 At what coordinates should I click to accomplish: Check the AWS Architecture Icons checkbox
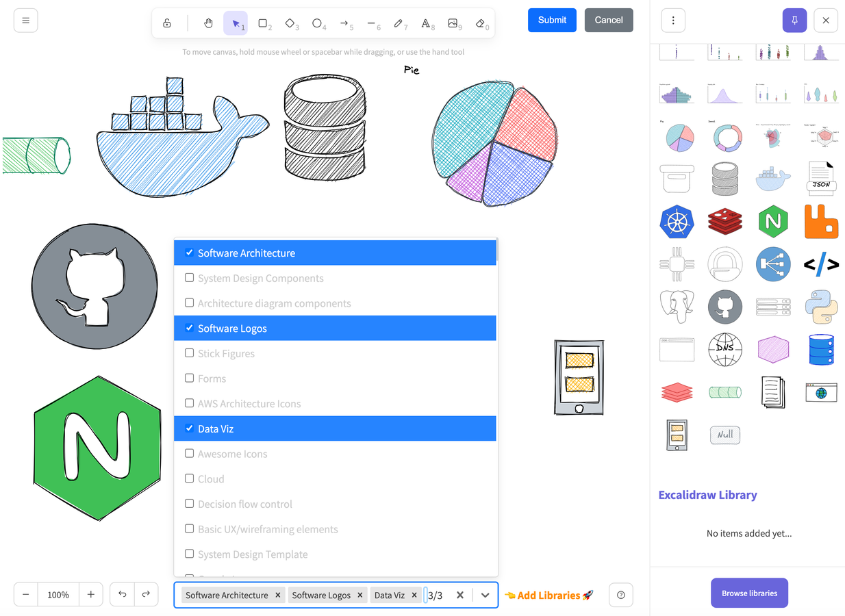click(190, 403)
